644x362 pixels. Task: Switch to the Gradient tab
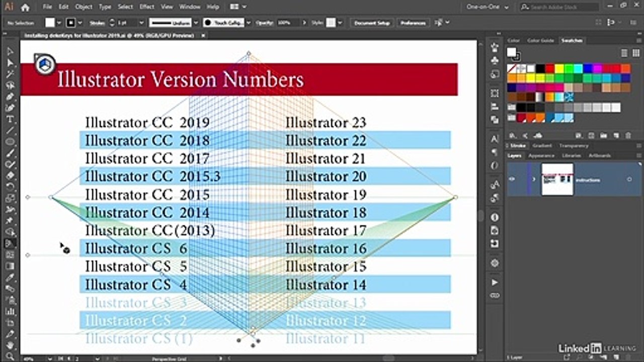[x=542, y=146]
